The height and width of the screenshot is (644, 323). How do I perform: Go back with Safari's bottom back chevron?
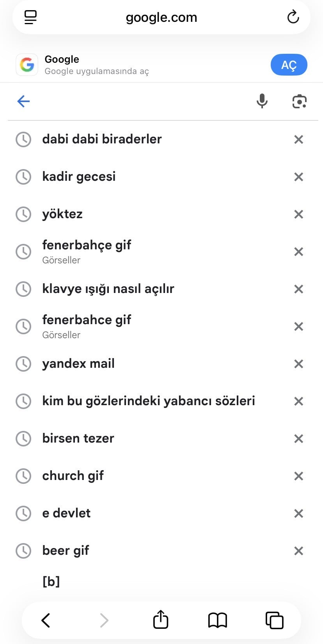click(46, 620)
